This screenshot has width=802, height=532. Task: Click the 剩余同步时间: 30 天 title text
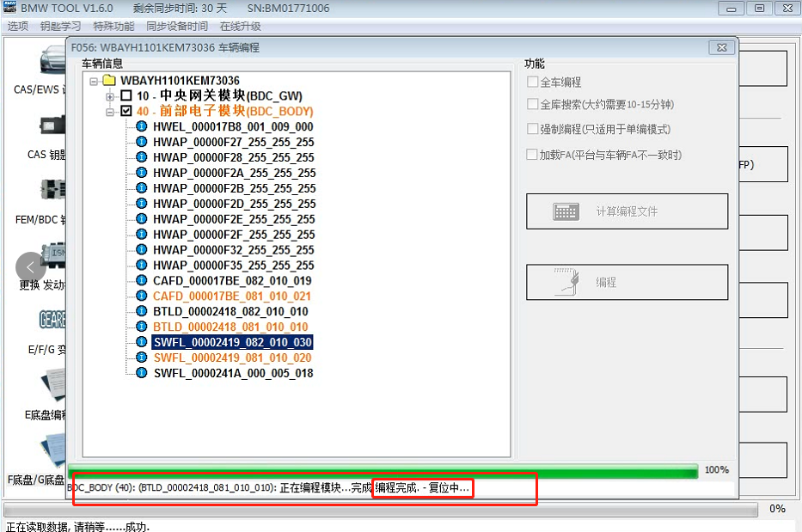[180, 9]
